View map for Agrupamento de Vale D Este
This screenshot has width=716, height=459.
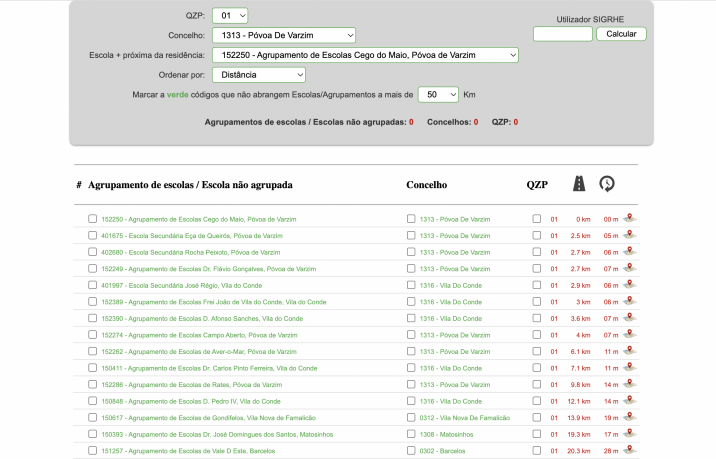(x=629, y=450)
